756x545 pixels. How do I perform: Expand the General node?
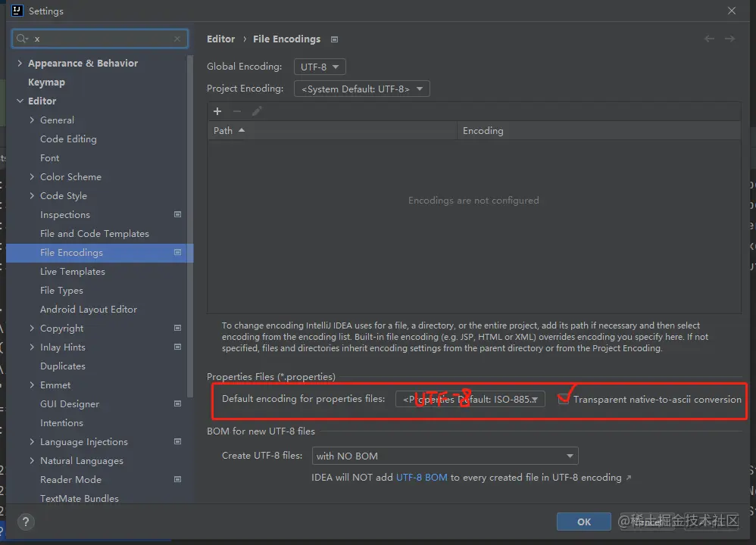32,120
